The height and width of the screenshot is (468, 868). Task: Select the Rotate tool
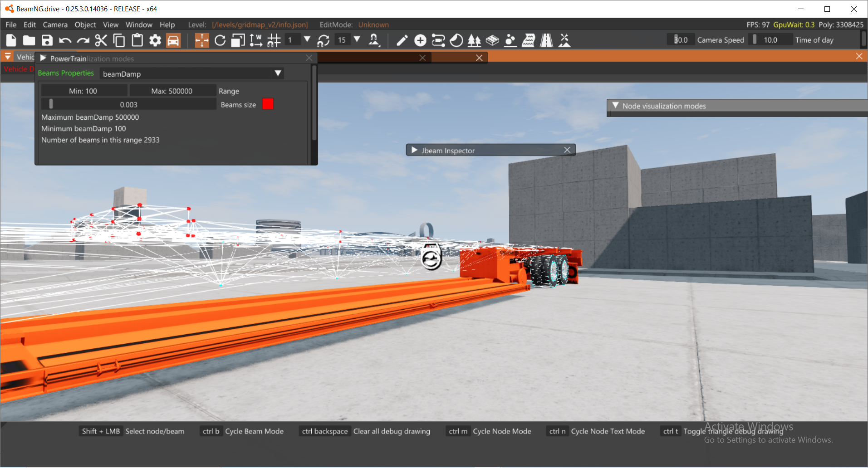click(x=220, y=40)
